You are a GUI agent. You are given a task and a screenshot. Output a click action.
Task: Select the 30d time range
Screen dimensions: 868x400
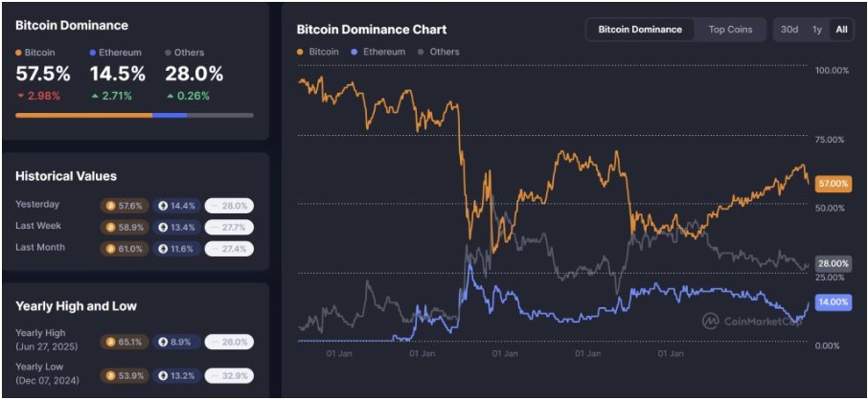pyautogui.click(x=788, y=30)
